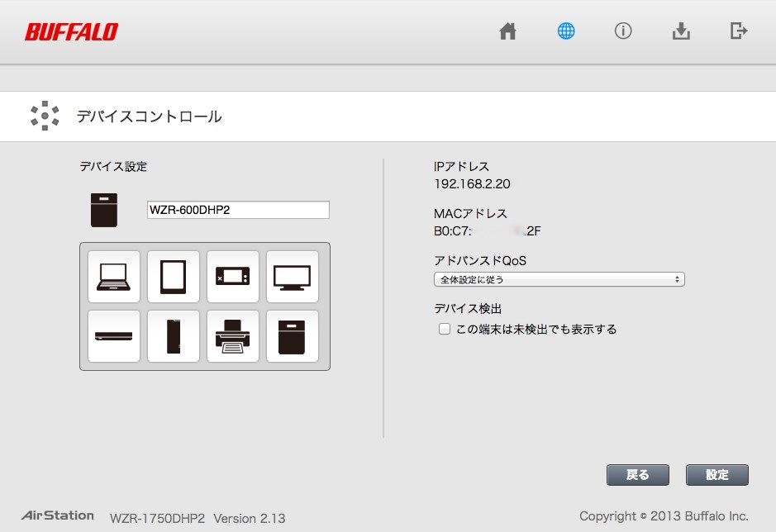This screenshot has width=776, height=532.
Task: Click the この端末は未検出でも表示する label
Action: 536,329
